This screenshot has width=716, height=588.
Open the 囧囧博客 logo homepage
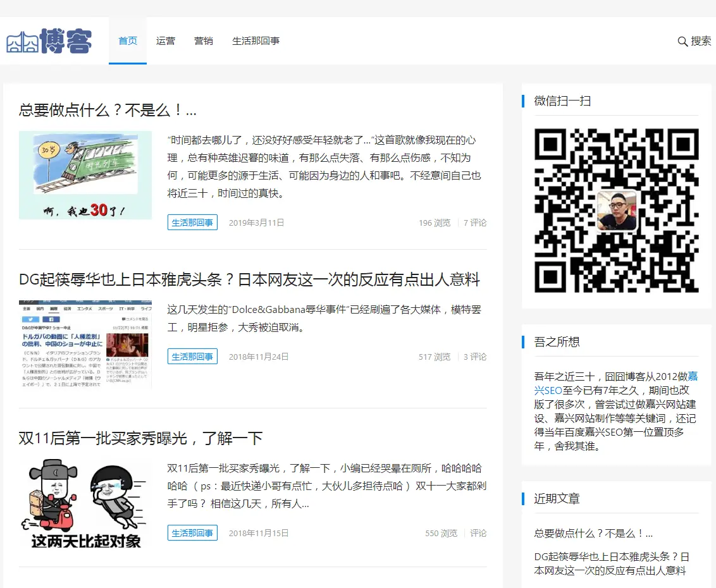click(49, 41)
